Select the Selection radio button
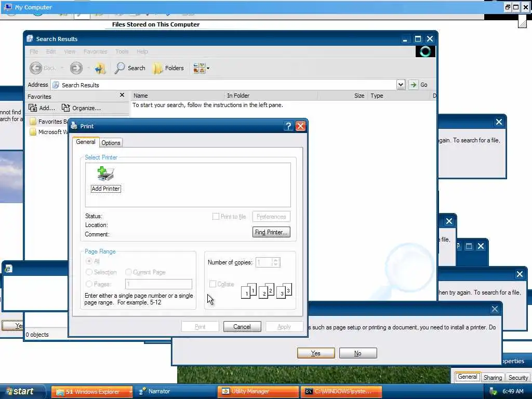The image size is (532, 399). (x=89, y=272)
